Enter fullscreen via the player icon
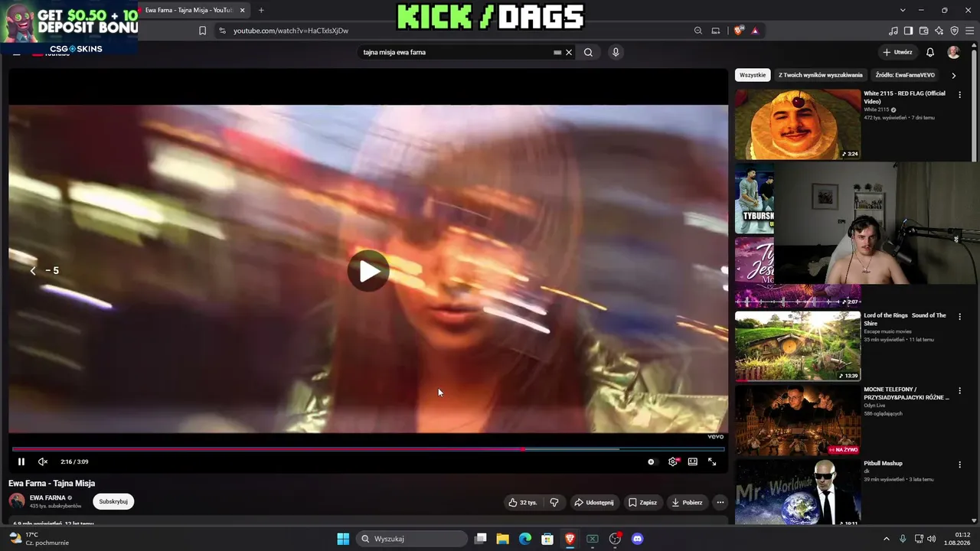Viewport: 980px width, 551px height. (x=712, y=461)
